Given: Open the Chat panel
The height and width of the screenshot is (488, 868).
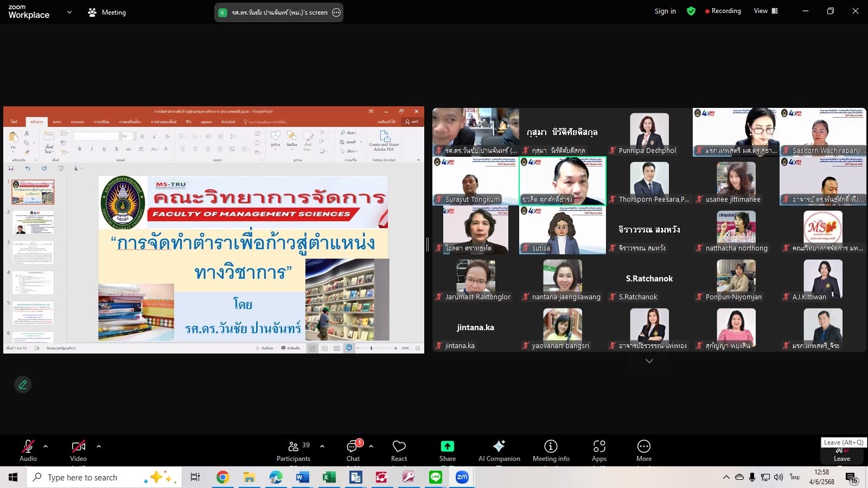Looking at the screenshot, I should pyautogui.click(x=353, y=451).
